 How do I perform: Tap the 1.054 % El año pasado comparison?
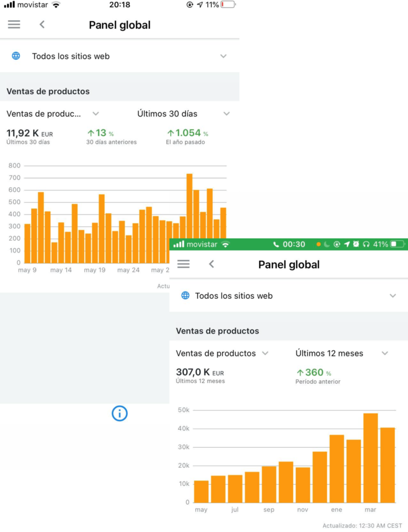(x=187, y=134)
